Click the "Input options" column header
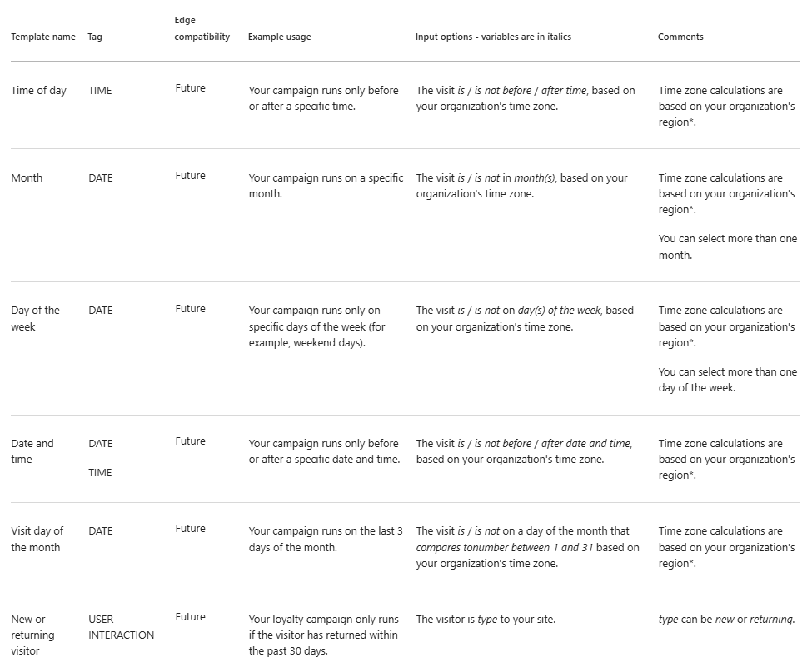This screenshot has height=662, width=812. point(493,37)
